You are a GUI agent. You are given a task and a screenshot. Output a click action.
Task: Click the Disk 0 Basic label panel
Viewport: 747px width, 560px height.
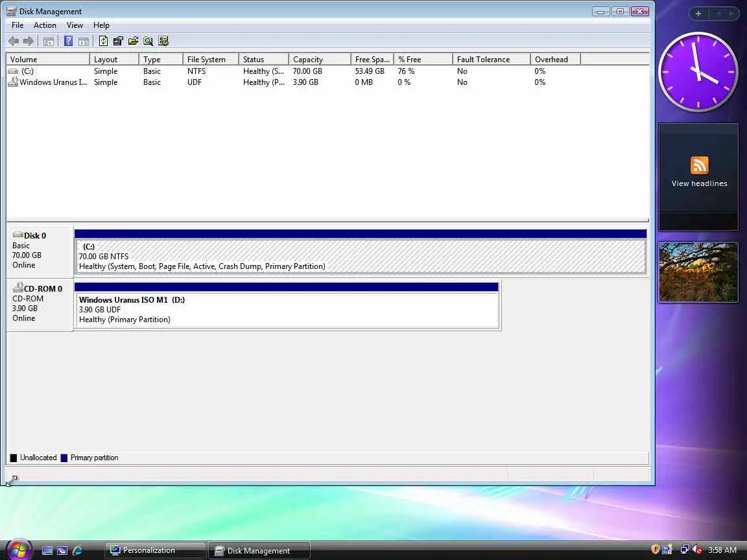point(40,251)
